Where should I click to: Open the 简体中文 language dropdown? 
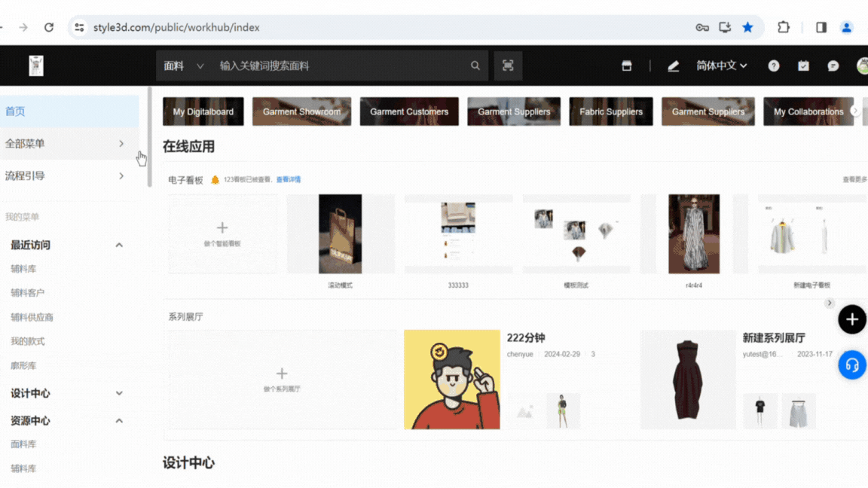(721, 66)
